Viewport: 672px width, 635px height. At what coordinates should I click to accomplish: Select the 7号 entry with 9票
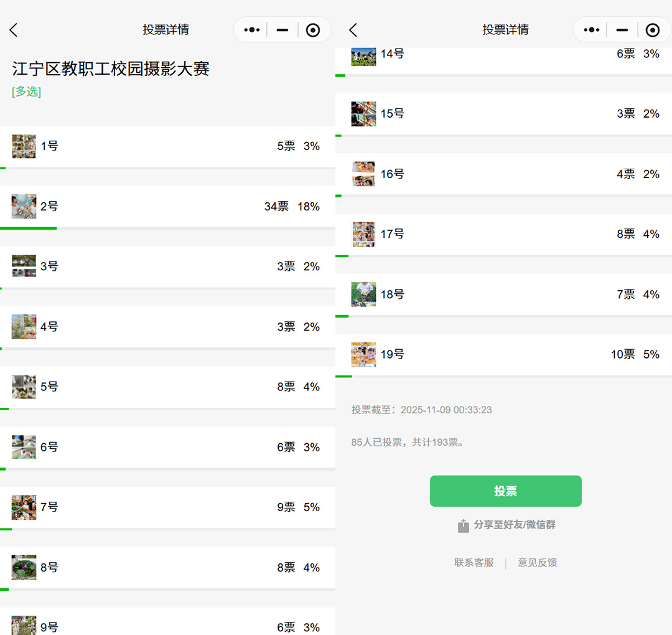167,507
